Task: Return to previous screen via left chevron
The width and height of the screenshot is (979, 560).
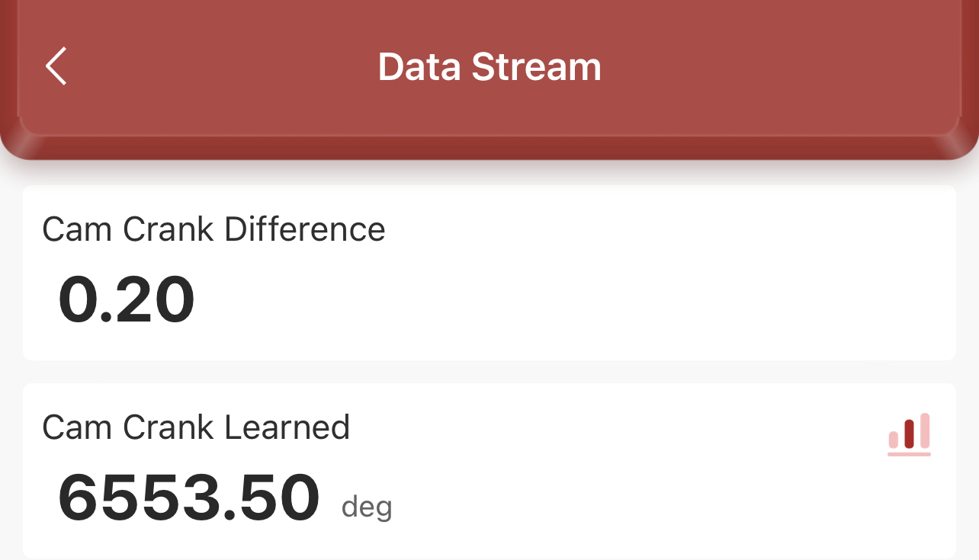Action: (x=56, y=66)
